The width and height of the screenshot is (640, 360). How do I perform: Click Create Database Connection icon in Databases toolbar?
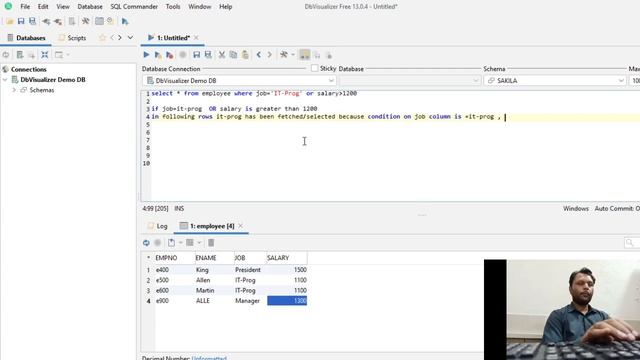click(20, 55)
